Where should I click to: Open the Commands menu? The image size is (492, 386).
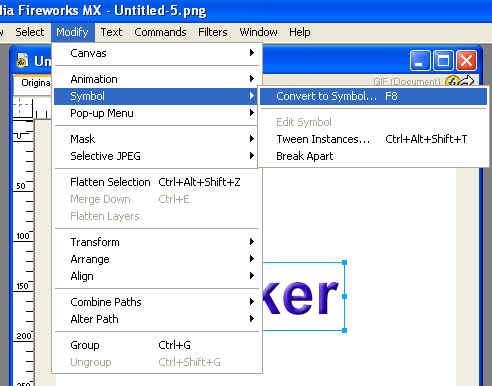click(x=160, y=32)
